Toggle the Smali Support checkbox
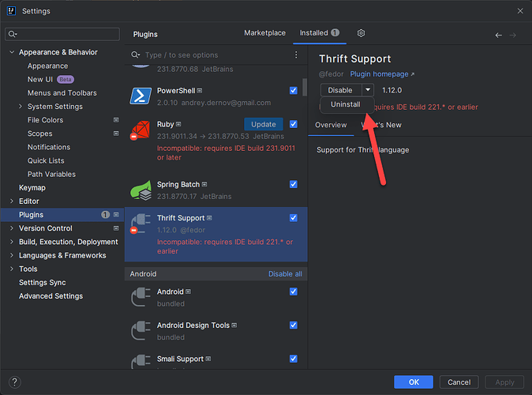This screenshot has height=395, width=532. 294,359
